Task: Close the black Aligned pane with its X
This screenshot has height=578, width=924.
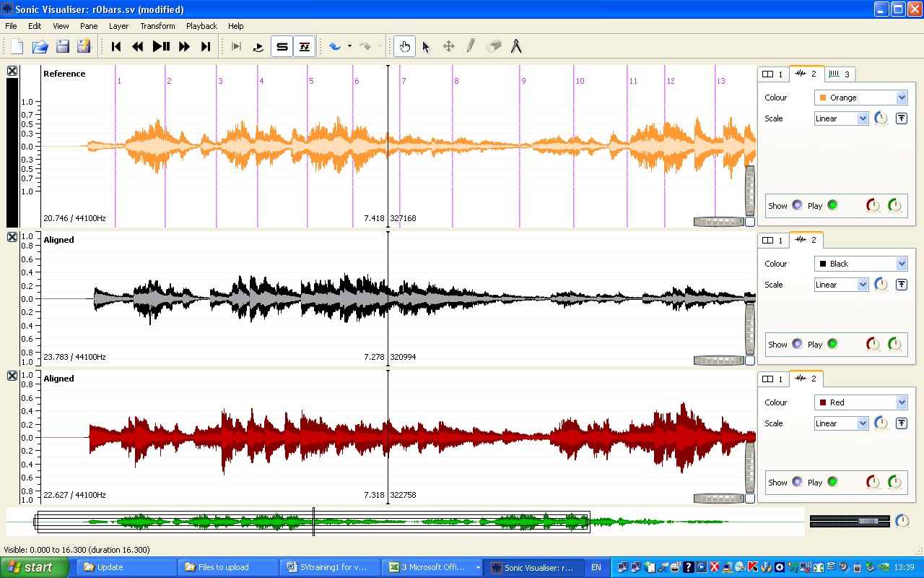Action: point(12,236)
